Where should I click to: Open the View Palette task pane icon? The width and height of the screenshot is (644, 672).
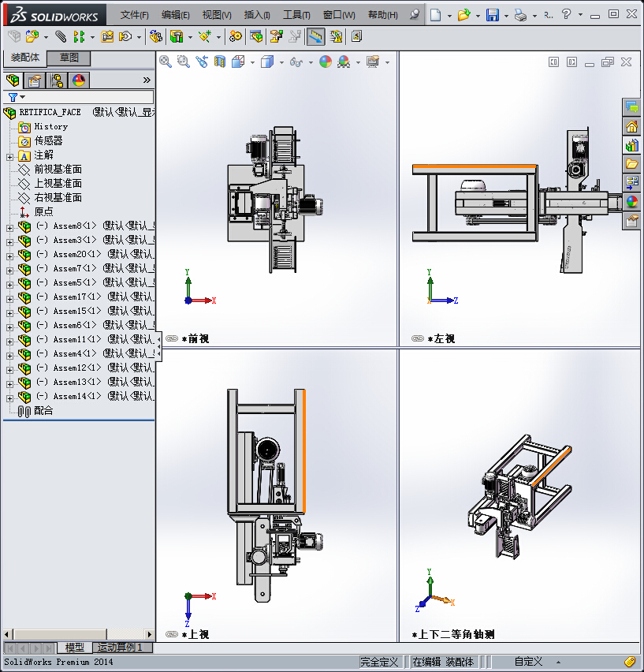[x=631, y=182]
